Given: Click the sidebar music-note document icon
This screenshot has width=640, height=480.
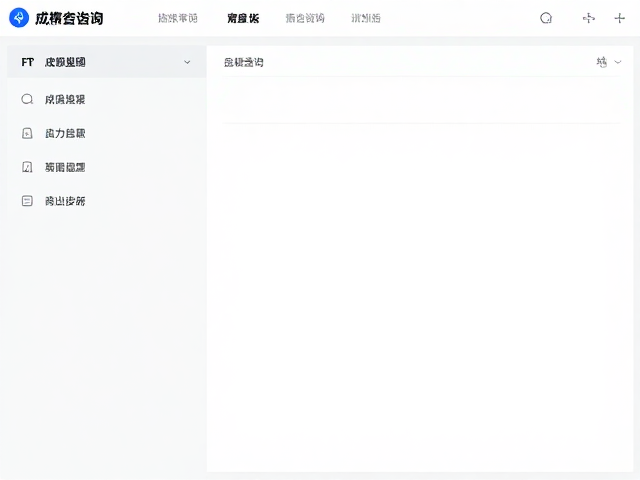Looking at the screenshot, I should click(x=27, y=167).
